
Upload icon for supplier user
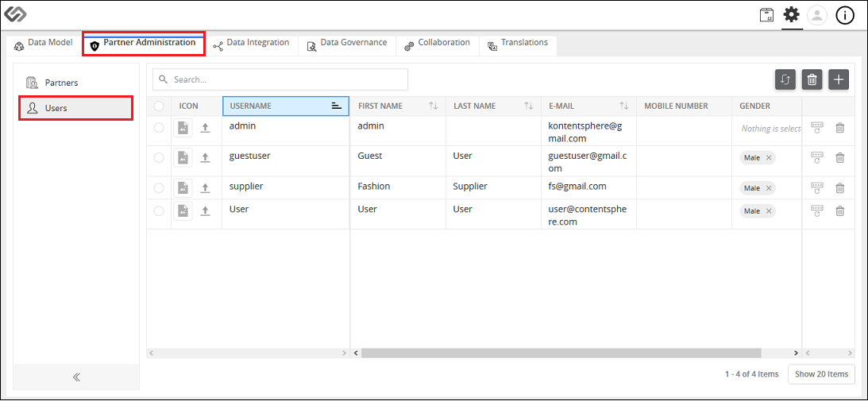(x=205, y=188)
